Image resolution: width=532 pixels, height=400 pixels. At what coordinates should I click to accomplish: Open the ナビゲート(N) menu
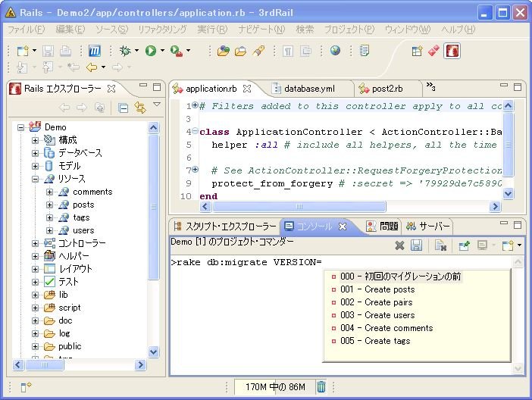pyautogui.click(x=261, y=30)
